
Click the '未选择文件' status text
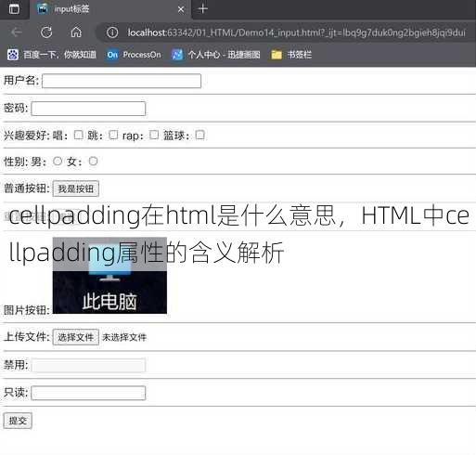point(124,337)
